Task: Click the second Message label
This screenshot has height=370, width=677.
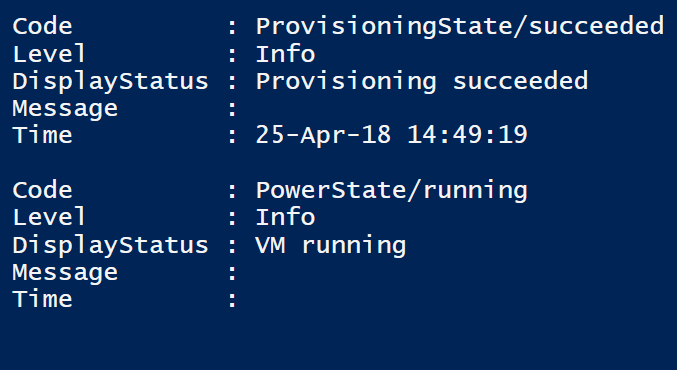Action: click(x=65, y=272)
